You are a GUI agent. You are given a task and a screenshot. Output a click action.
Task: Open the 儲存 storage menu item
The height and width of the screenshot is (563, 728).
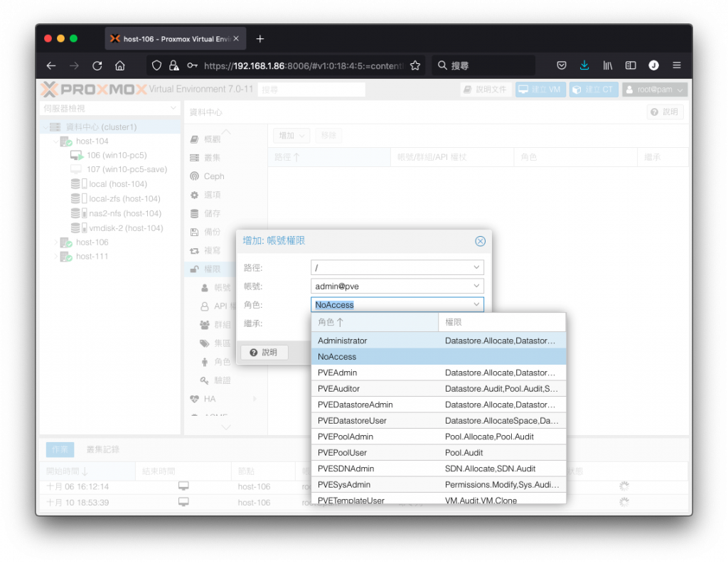tap(212, 213)
